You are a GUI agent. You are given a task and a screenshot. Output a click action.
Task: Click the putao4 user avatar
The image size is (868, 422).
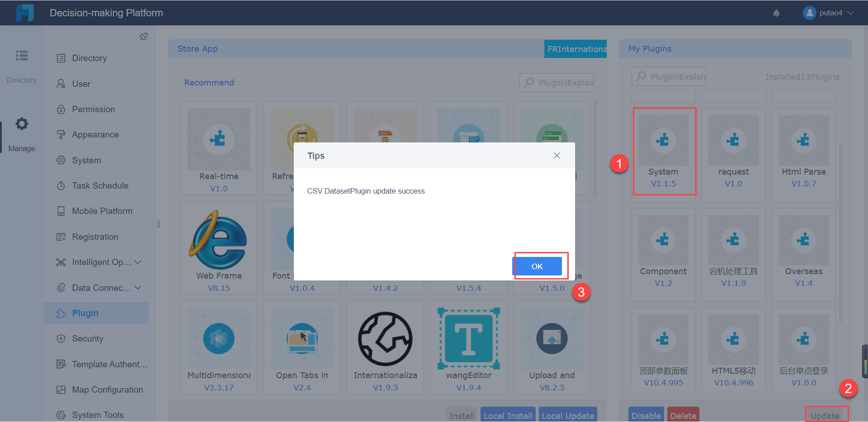[x=809, y=13]
